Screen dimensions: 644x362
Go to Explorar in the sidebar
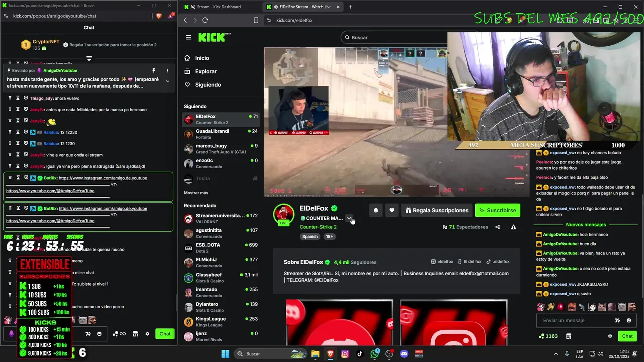[x=206, y=71]
